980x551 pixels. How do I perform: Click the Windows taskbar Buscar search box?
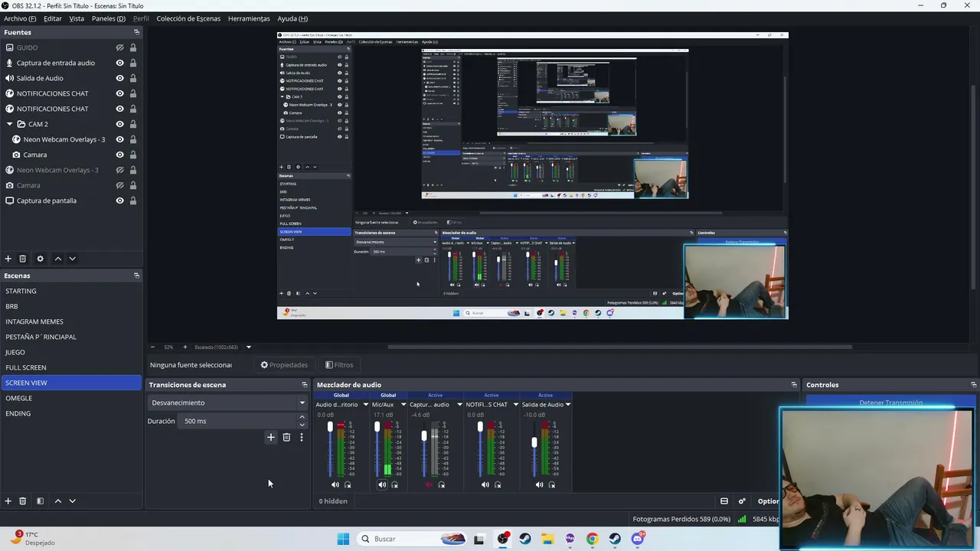412,539
